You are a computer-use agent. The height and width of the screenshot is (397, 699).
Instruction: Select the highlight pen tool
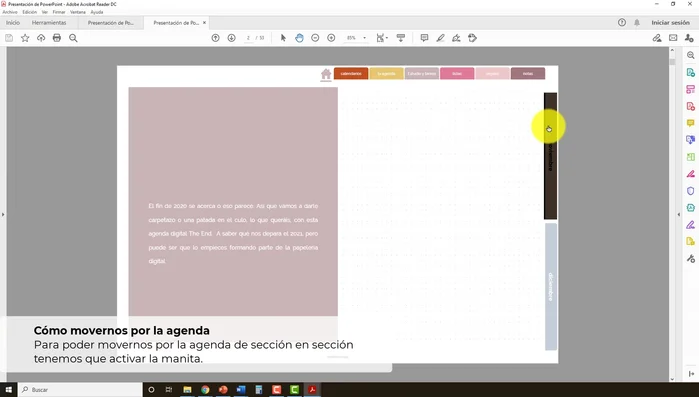(440, 38)
